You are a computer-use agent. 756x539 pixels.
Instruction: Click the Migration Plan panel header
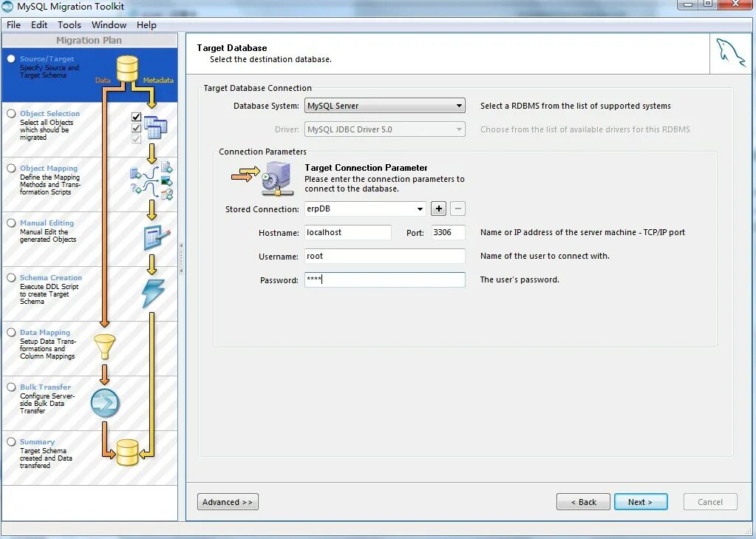(x=89, y=40)
